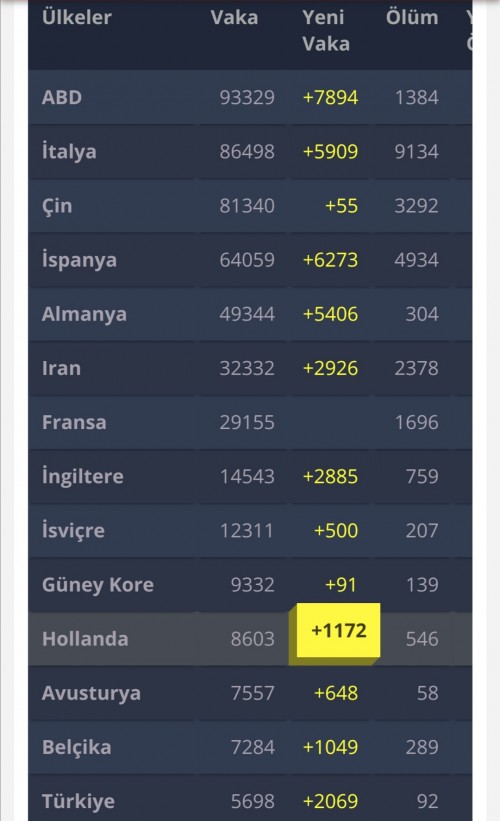Select the Belçika row
Screen dimensions: 500x821
point(250,748)
